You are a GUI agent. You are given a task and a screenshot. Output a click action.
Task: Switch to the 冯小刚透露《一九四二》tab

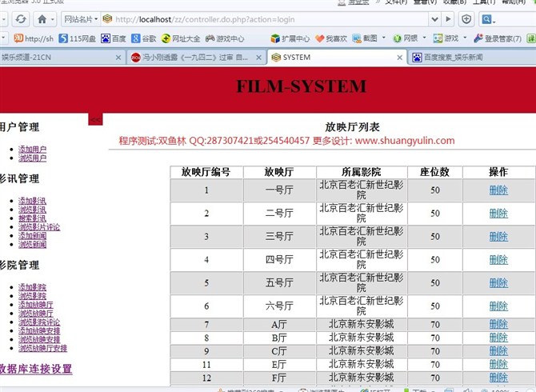[x=195, y=58]
